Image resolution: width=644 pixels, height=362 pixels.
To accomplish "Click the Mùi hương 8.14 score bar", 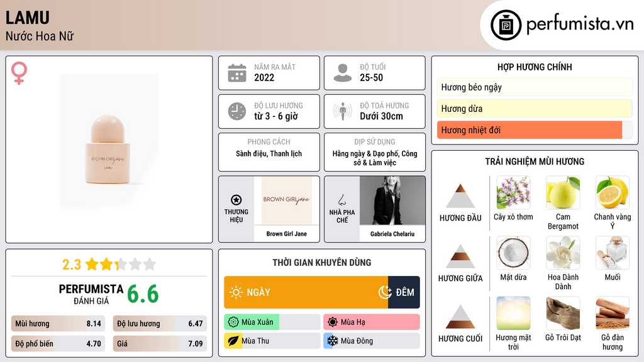I will 58,324.
